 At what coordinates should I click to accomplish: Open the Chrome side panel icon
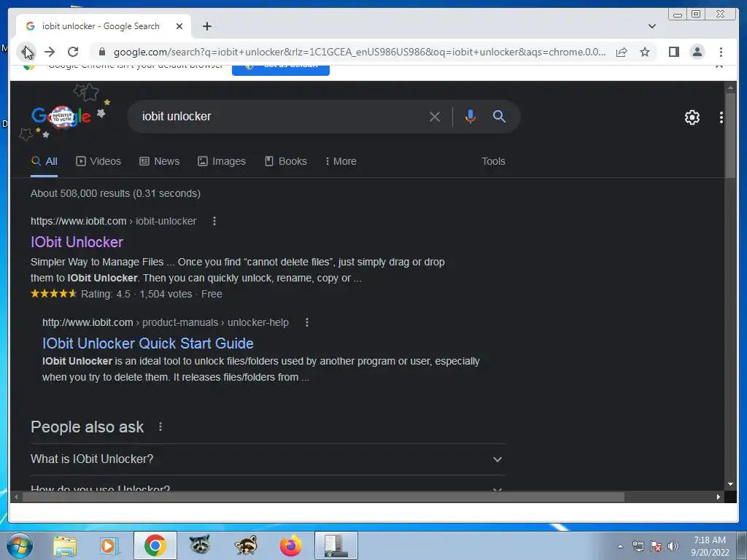pos(673,52)
